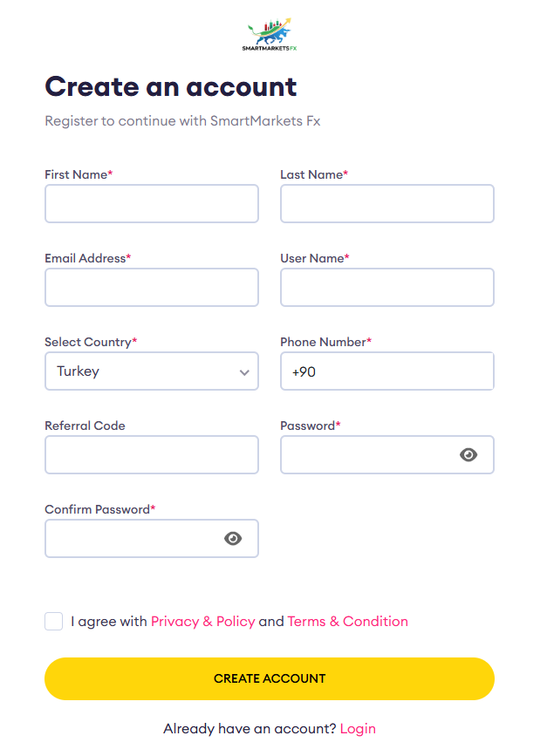Show password via Password field eye icon
547x756 pixels.
click(x=468, y=455)
